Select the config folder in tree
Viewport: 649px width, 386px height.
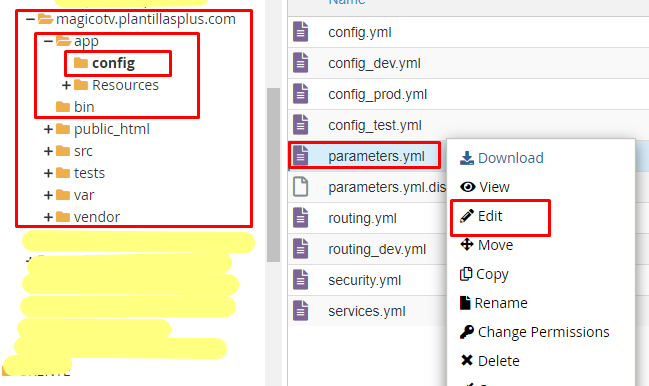pyautogui.click(x=113, y=63)
